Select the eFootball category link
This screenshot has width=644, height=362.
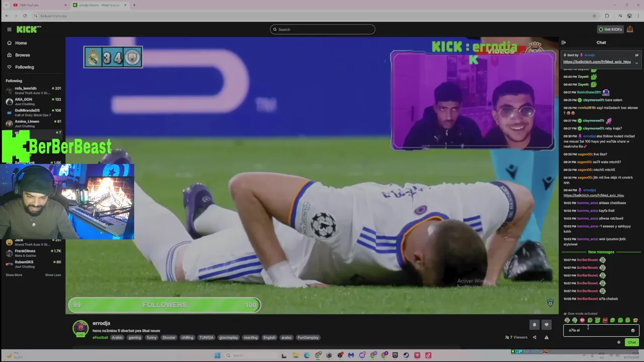pyautogui.click(x=100, y=337)
